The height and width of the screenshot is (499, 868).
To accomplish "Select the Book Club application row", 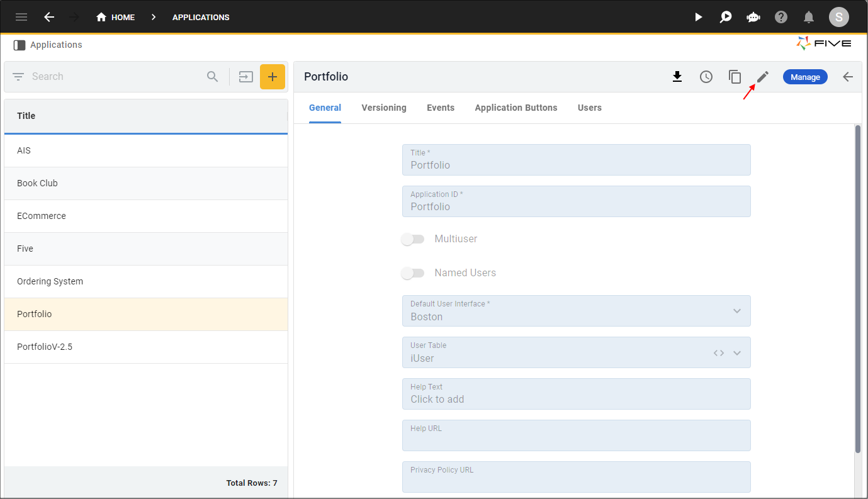I will [x=146, y=184].
